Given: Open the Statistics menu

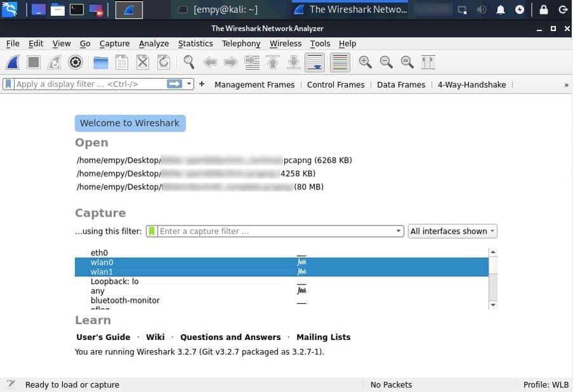Looking at the screenshot, I should [x=195, y=43].
